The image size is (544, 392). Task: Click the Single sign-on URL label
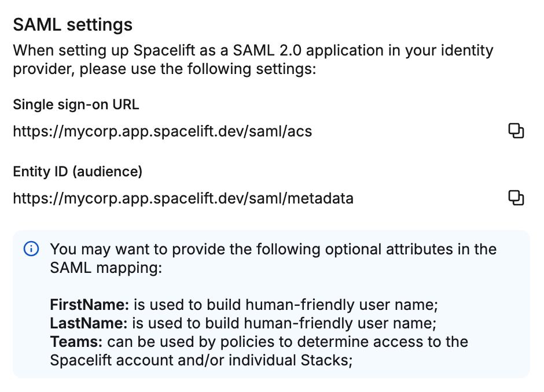pos(76,105)
